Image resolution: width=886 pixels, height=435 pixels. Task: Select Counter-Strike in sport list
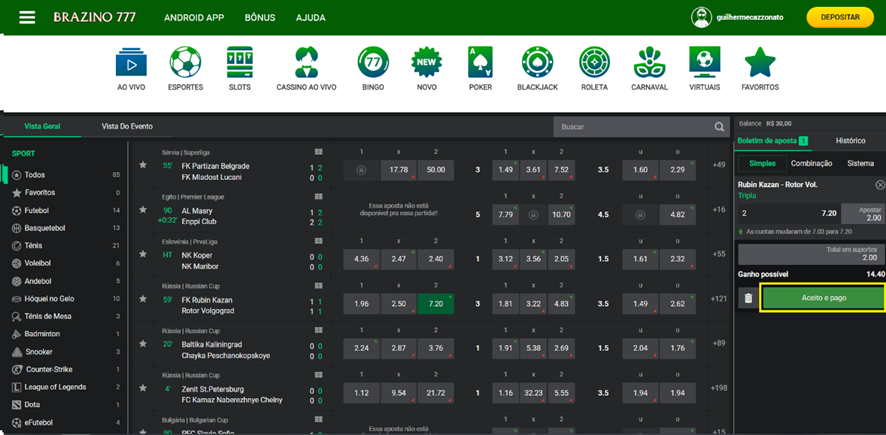click(66, 369)
